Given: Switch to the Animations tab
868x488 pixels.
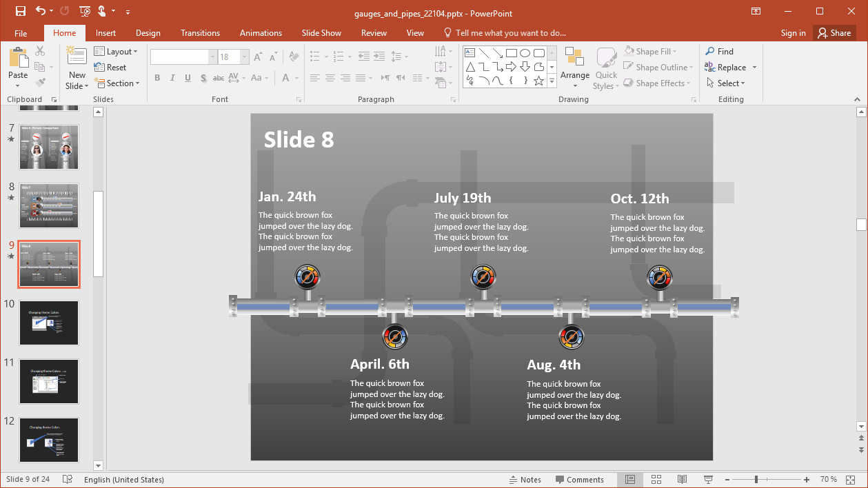Looking at the screenshot, I should [261, 33].
